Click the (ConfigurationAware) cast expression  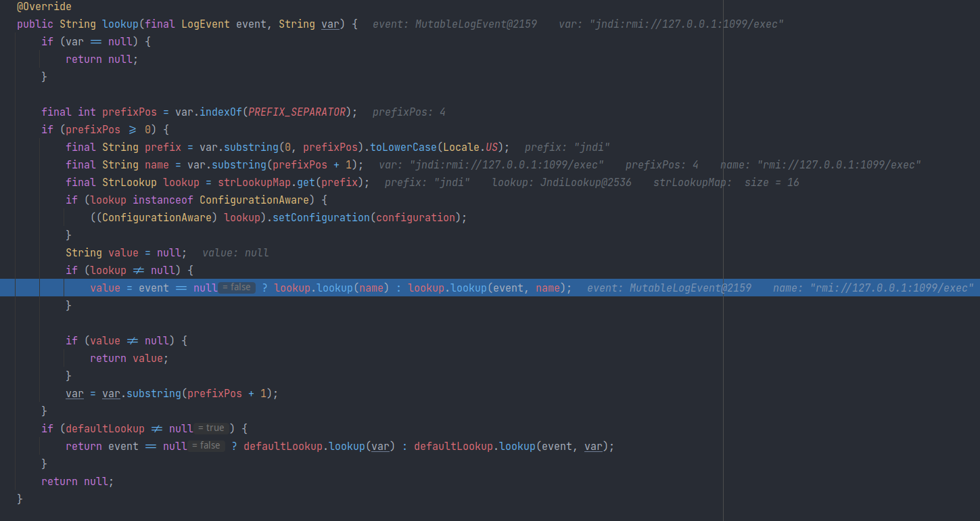[x=157, y=217]
